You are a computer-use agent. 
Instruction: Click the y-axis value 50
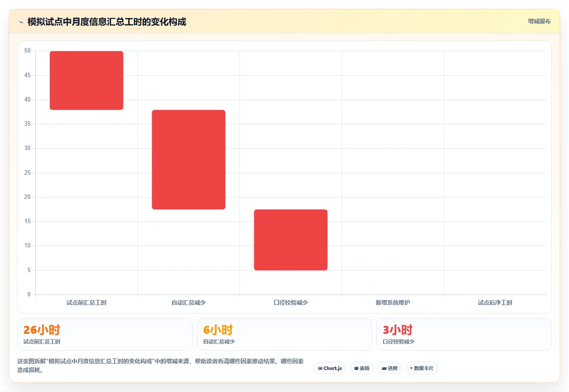[27, 51]
